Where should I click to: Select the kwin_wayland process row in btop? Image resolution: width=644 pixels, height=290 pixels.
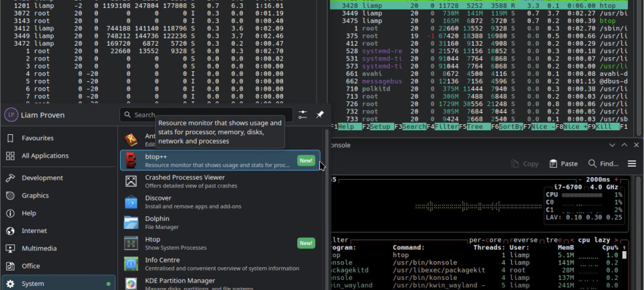(x=476, y=285)
